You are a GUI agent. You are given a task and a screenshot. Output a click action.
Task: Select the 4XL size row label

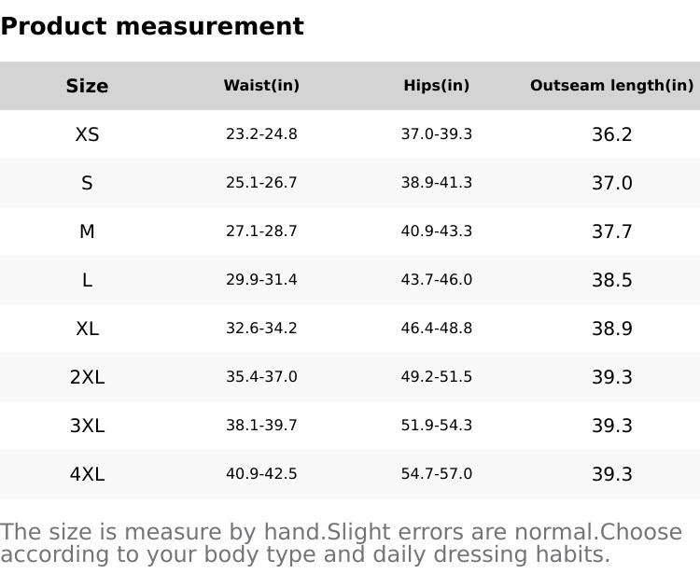pos(87,474)
